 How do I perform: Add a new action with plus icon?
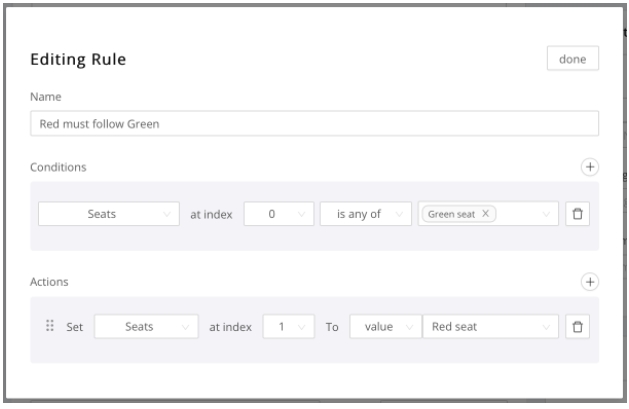(x=589, y=282)
